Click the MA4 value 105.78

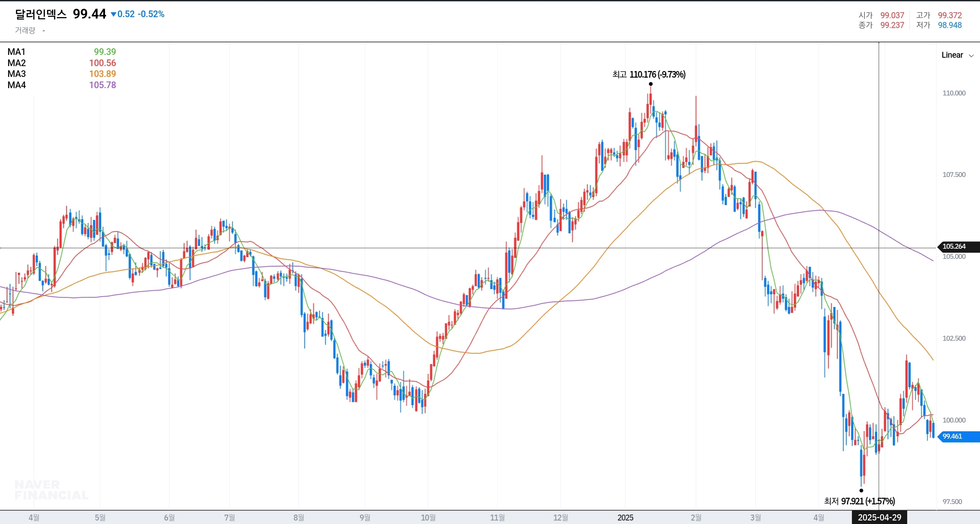pyautogui.click(x=102, y=85)
